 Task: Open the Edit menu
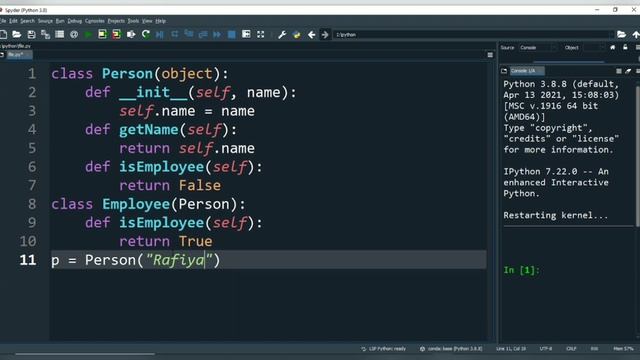point(13,21)
